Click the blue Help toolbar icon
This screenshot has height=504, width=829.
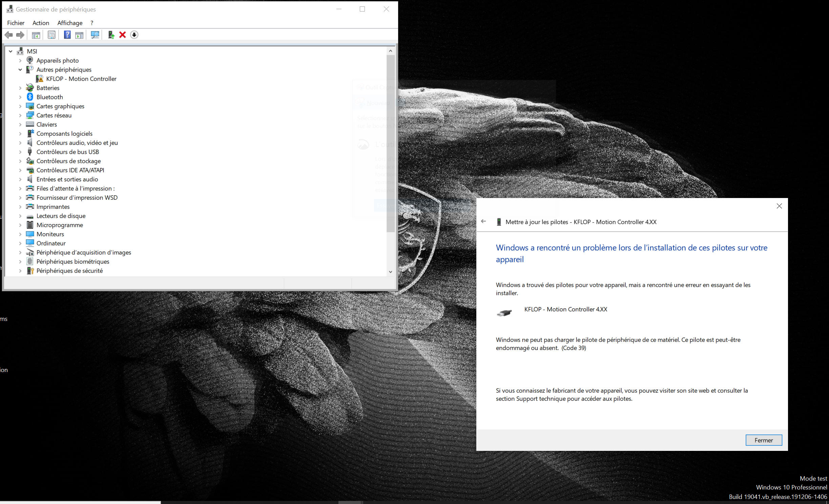coord(67,35)
